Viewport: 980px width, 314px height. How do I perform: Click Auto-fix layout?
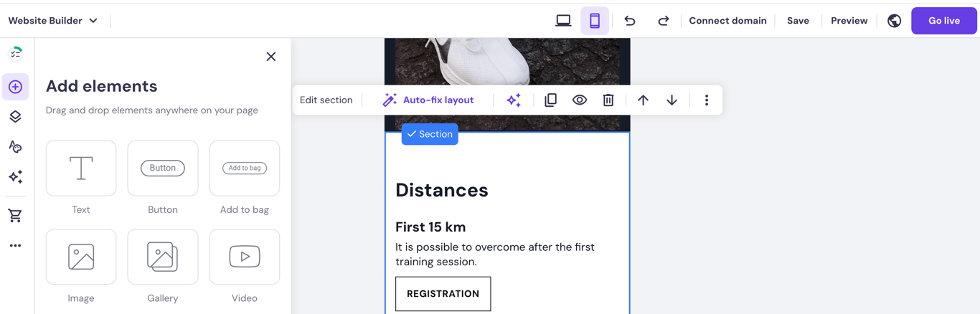pyautogui.click(x=428, y=100)
